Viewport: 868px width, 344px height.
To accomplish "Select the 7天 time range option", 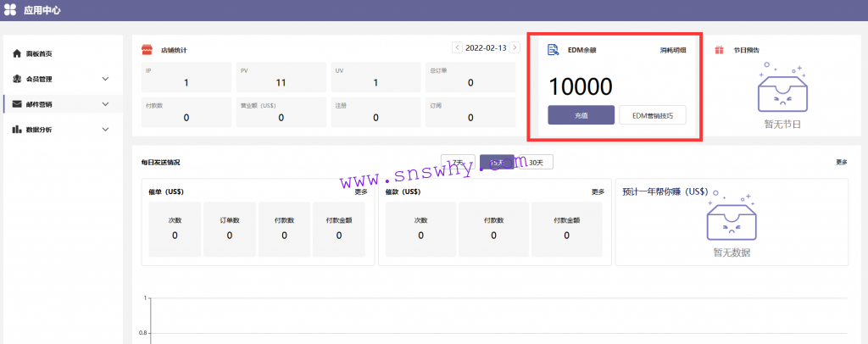I will (x=459, y=162).
